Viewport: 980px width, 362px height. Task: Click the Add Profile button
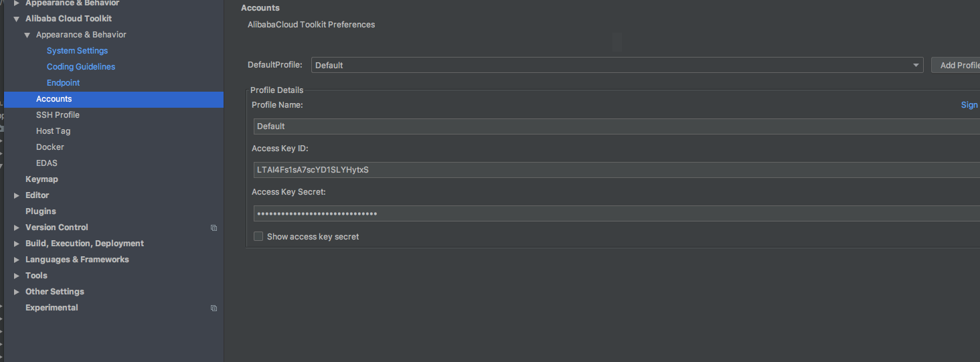957,65
